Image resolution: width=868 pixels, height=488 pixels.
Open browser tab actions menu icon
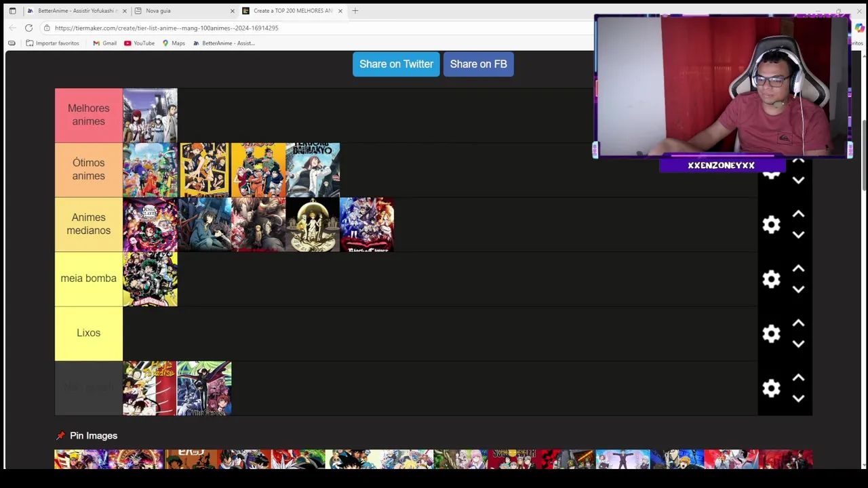click(12, 11)
